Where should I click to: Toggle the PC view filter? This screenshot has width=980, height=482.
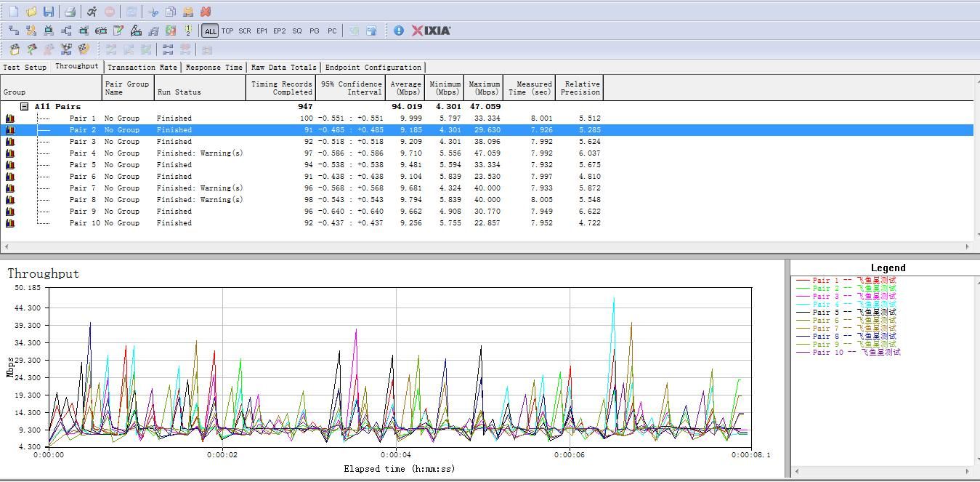[332, 31]
